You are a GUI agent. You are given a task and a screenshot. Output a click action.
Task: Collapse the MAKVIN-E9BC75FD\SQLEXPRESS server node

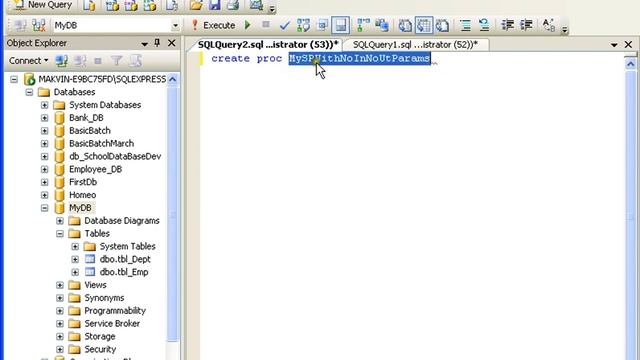(14, 79)
